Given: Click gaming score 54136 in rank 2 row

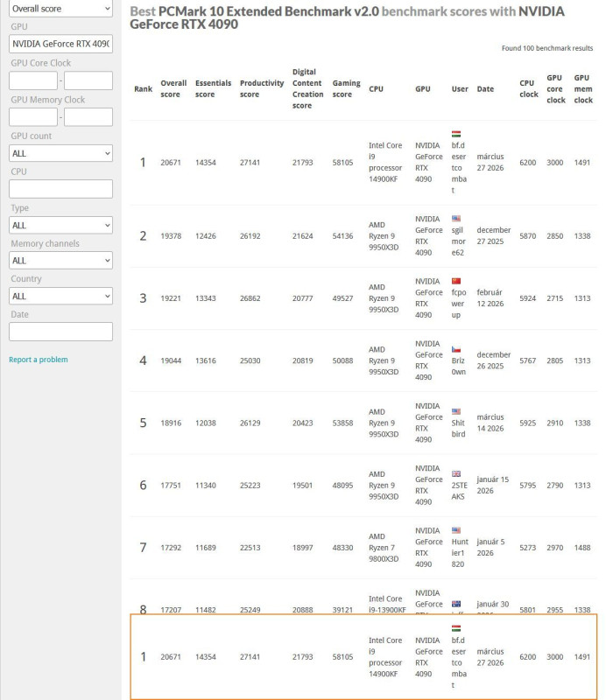Looking at the screenshot, I should (342, 236).
